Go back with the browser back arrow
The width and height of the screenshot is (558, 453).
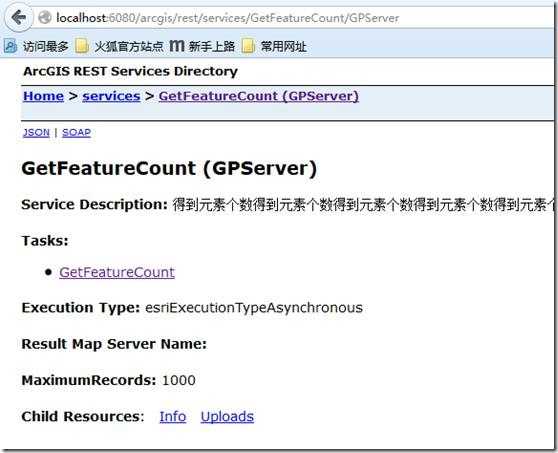[19, 17]
